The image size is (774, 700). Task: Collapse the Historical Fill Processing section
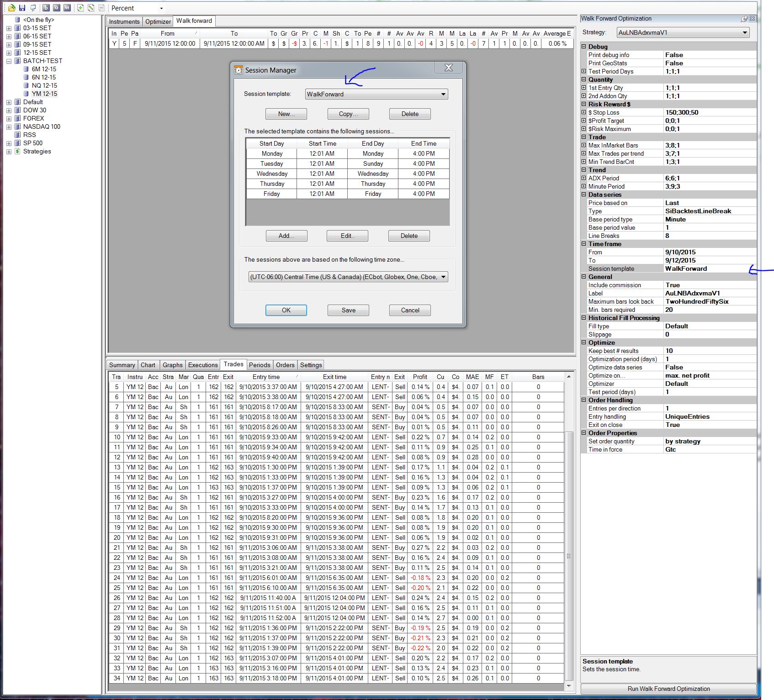[584, 318]
